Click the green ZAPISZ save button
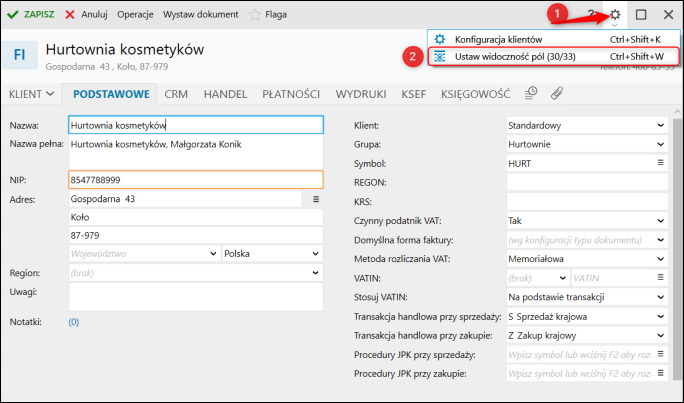The image size is (684, 403). [x=30, y=15]
